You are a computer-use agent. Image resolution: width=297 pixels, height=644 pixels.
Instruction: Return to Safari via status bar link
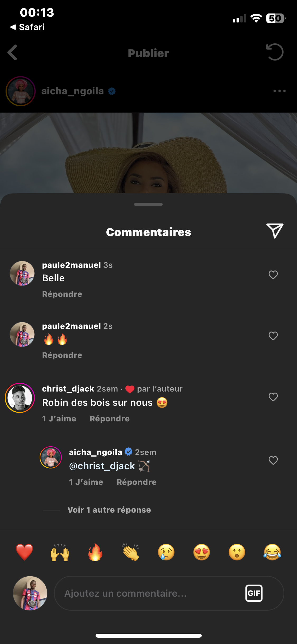pyautogui.click(x=28, y=27)
